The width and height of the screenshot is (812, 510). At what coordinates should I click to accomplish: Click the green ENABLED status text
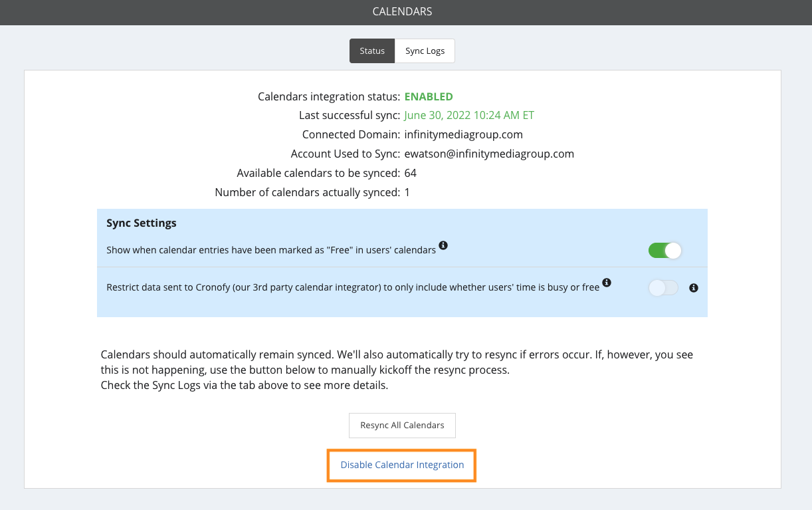click(429, 96)
